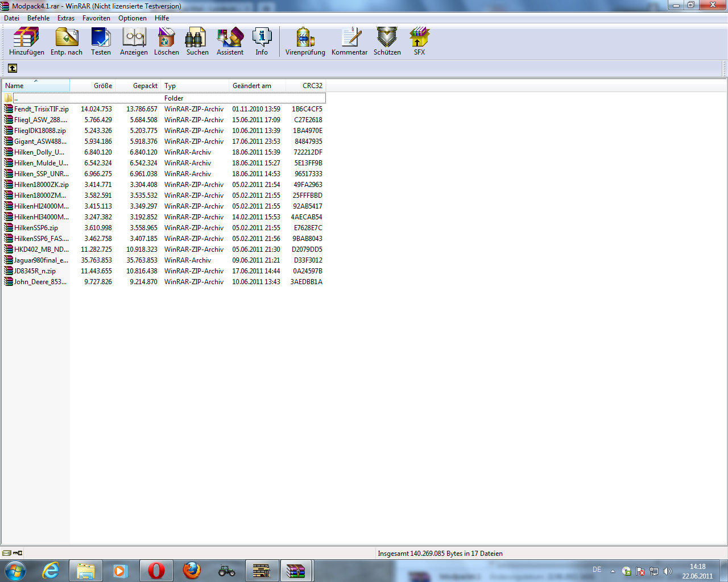Sort by the Name column header
This screenshot has height=582, width=728.
pyautogui.click(x=36, y=86)
